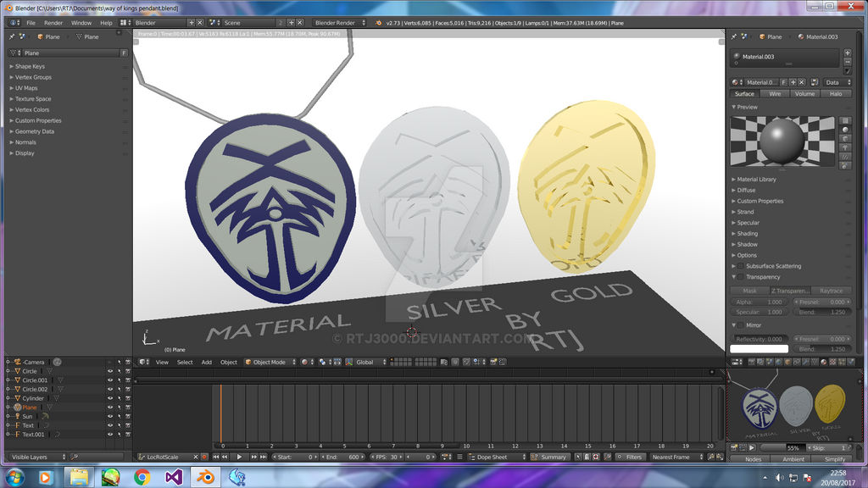The width and height of the screenshot is (868, 488).
Task: Open the Blender Render engine dropdown
Action: (x=339, y=23)
